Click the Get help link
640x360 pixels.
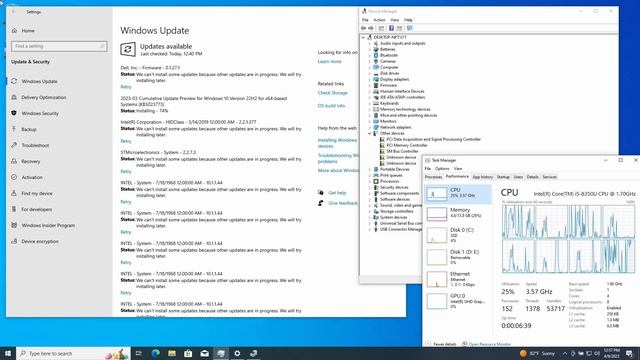[337, 193]
